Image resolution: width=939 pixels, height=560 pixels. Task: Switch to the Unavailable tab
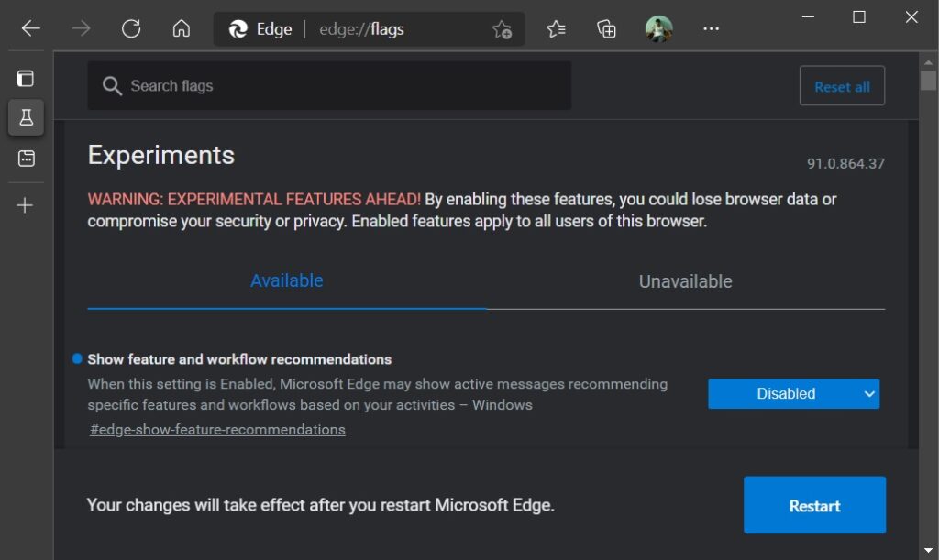coord(686,281)
